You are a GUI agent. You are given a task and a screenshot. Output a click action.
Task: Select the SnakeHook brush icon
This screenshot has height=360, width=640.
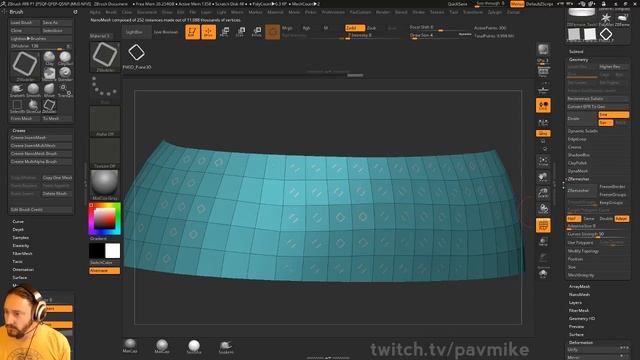tap(17, 89)
